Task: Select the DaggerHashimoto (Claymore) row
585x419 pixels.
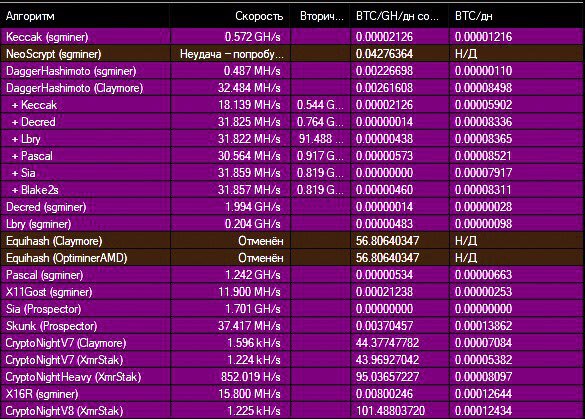Action: 292,88
